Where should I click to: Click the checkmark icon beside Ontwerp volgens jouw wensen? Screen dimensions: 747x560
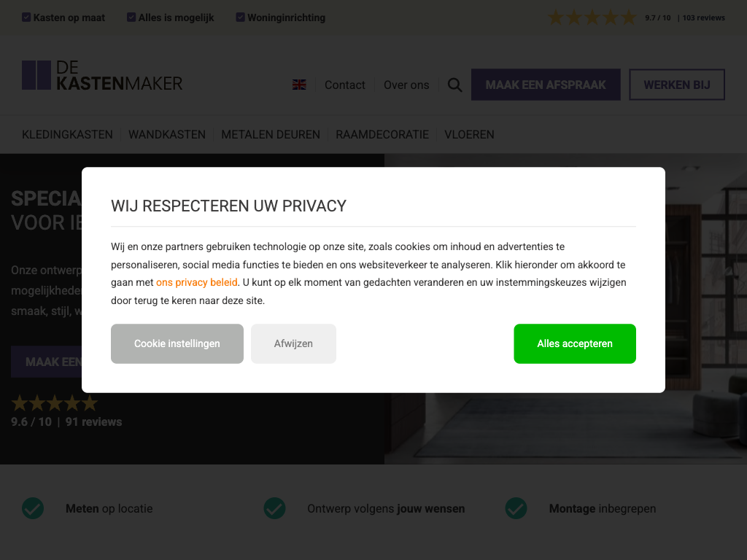274,508
